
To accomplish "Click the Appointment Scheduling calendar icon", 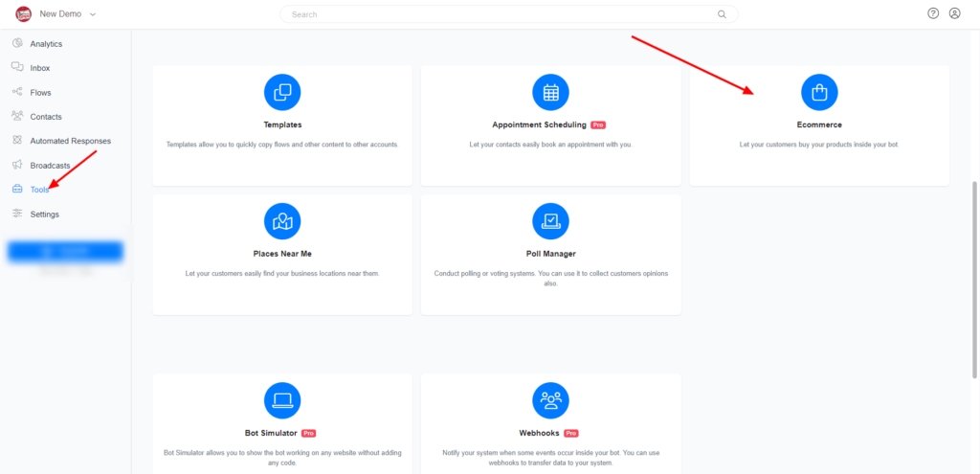I will tap(550, 93).
